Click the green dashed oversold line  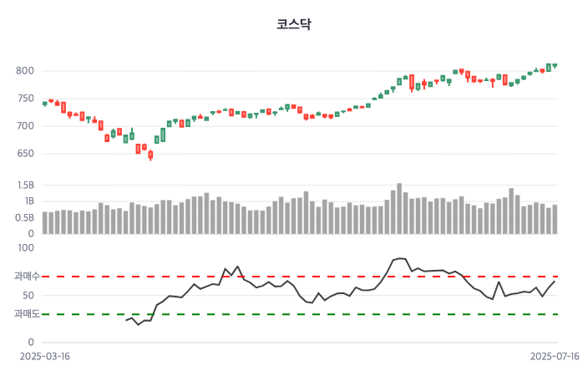[334, 314]
